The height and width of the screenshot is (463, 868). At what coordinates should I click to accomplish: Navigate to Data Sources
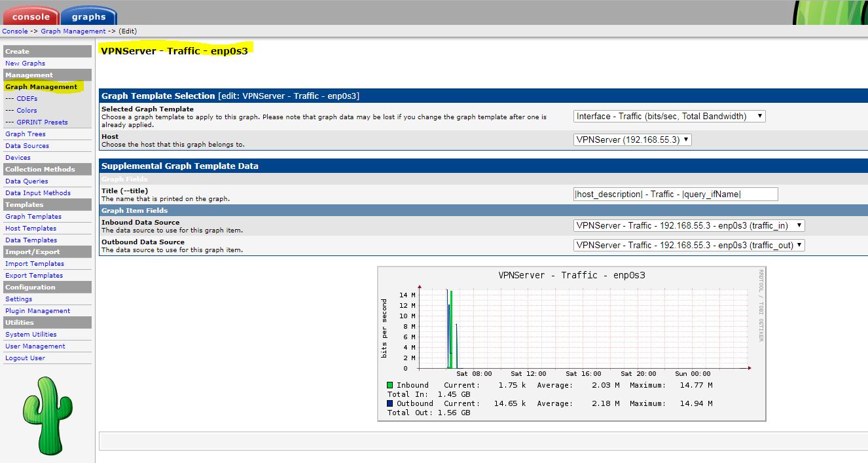pos(27,146)
